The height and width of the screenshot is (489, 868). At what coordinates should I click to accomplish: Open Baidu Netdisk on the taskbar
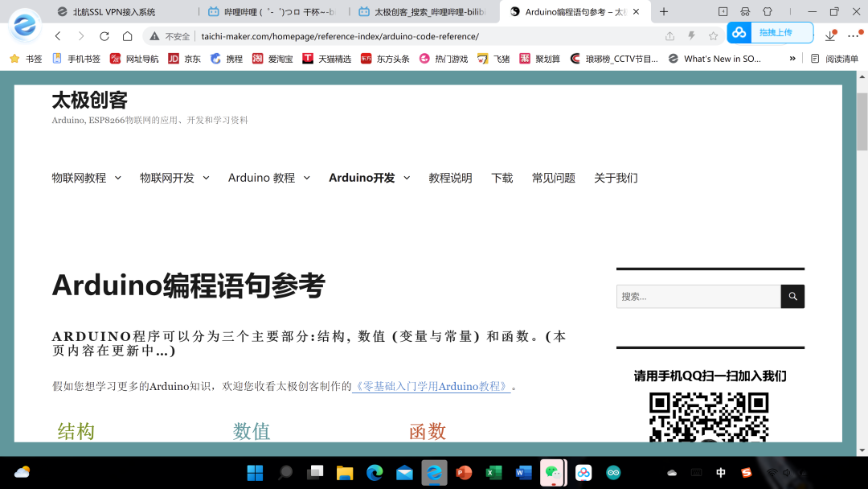(583, 472)
